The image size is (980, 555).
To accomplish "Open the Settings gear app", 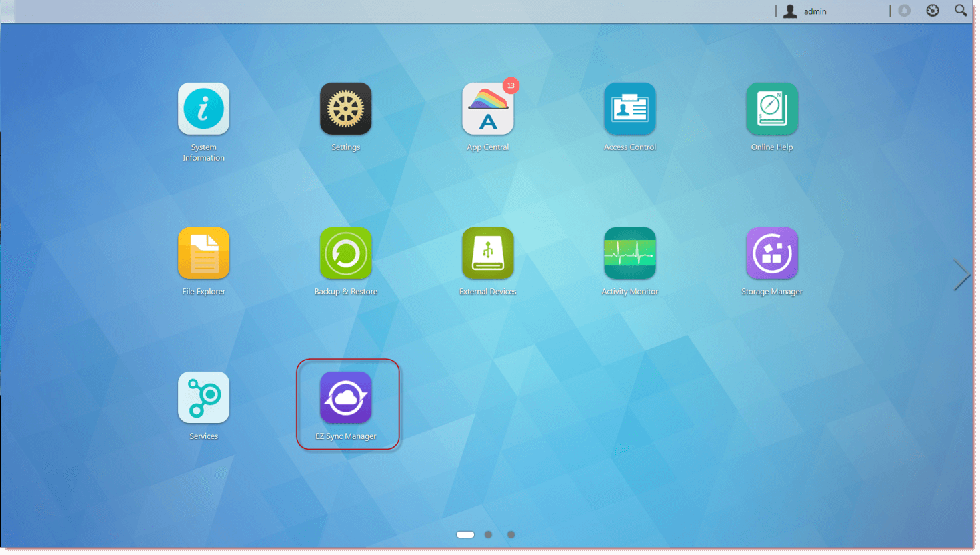I will [345, 109].
